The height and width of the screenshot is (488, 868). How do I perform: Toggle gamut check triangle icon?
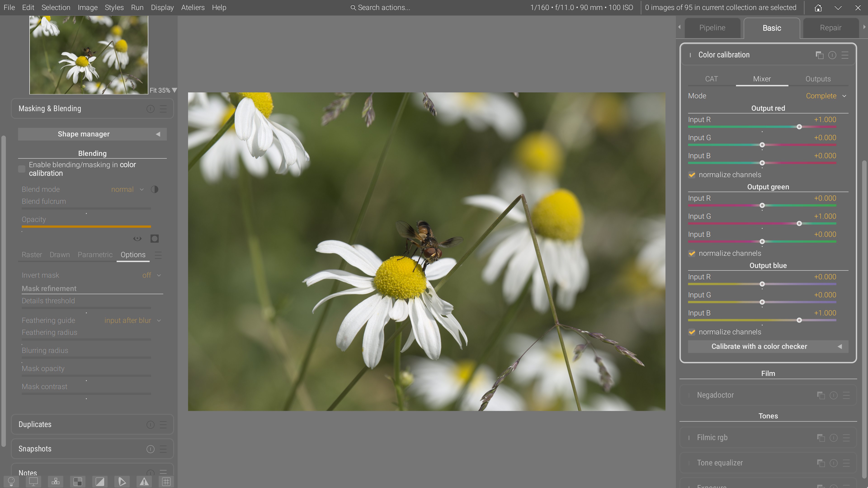pyautogui.click(x=122, y=482)
